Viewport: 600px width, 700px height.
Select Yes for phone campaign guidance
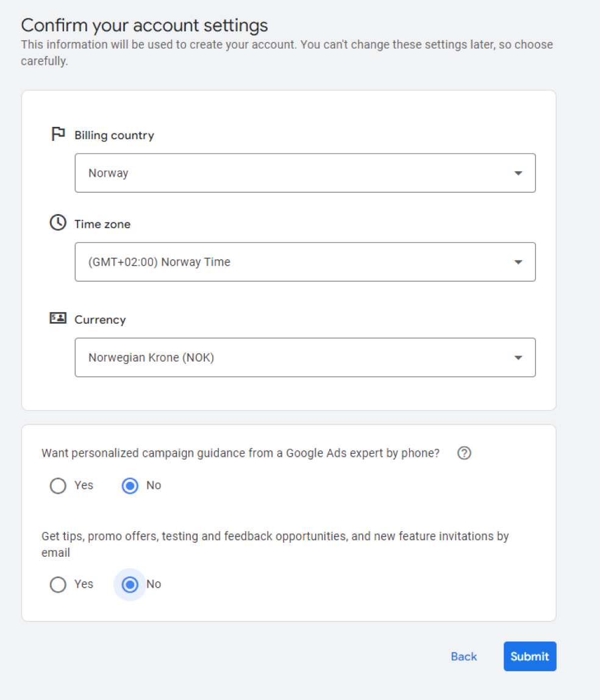(x=58, y=486)
